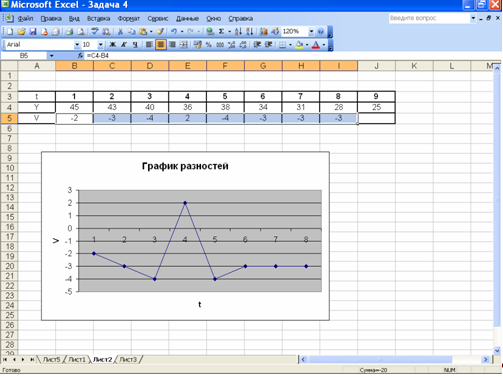This screenshot has width=503, height=377.
Task: Sort ascending using toolbar icon
Action: coord(238,32)
